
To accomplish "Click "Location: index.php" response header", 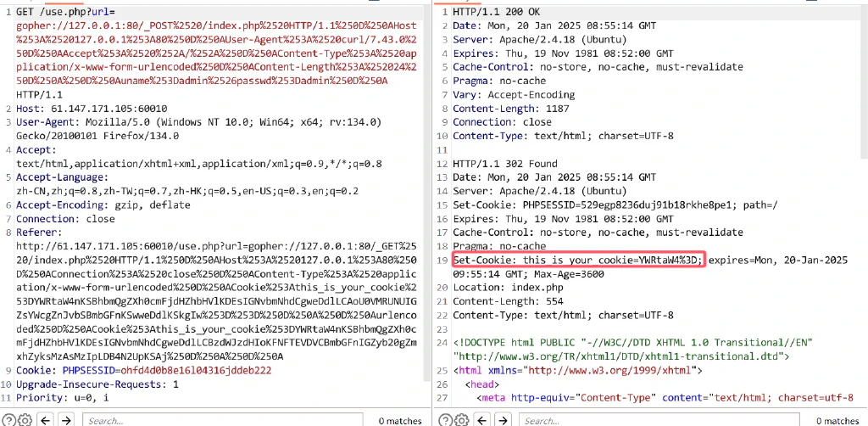I will pos(508,288).
